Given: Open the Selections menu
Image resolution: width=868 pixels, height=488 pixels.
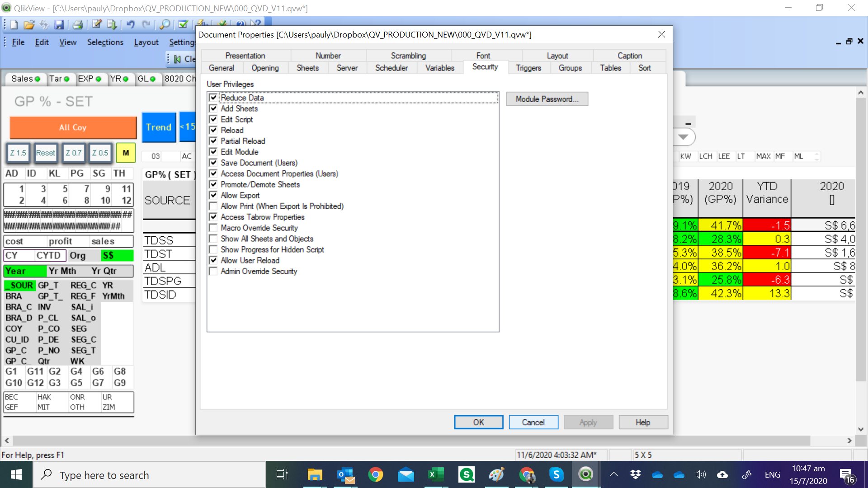Looking at the screenshot, I should pos(105,42).
